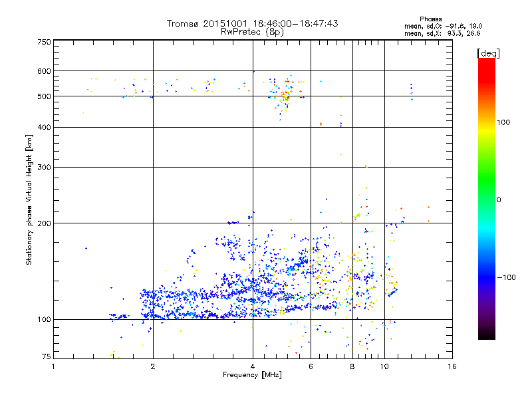The height and width of the screenshot is (399, 532).
Task: Click the '2' frequency axis label
Action: 153,366
